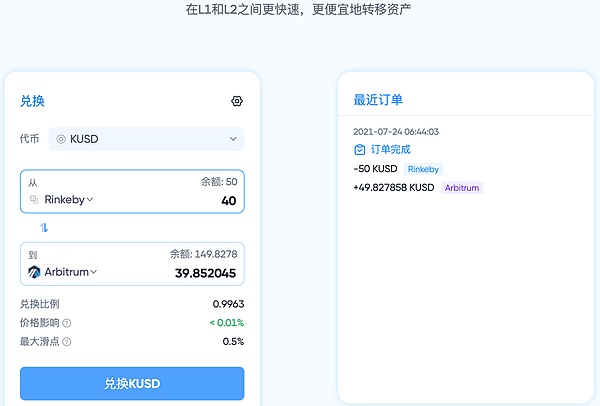Click the swap direction arrows icon
600x406 pixels.
(44, 227)
